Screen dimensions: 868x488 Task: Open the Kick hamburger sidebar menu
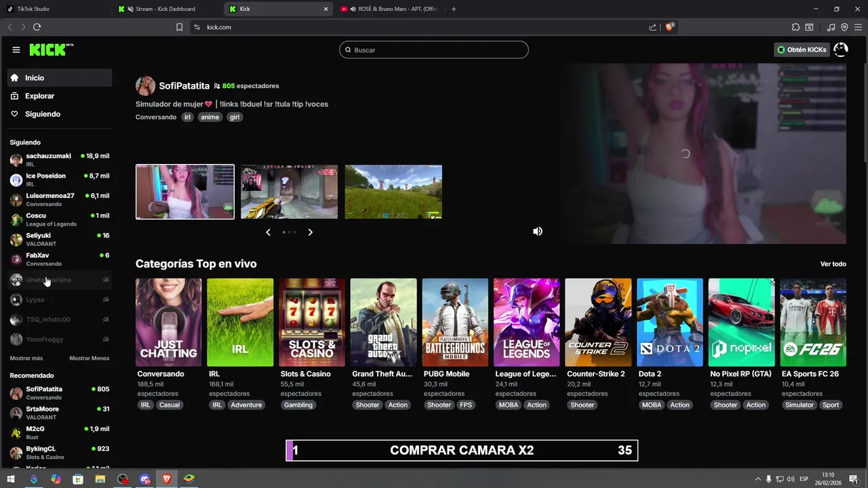pos(16,49)
